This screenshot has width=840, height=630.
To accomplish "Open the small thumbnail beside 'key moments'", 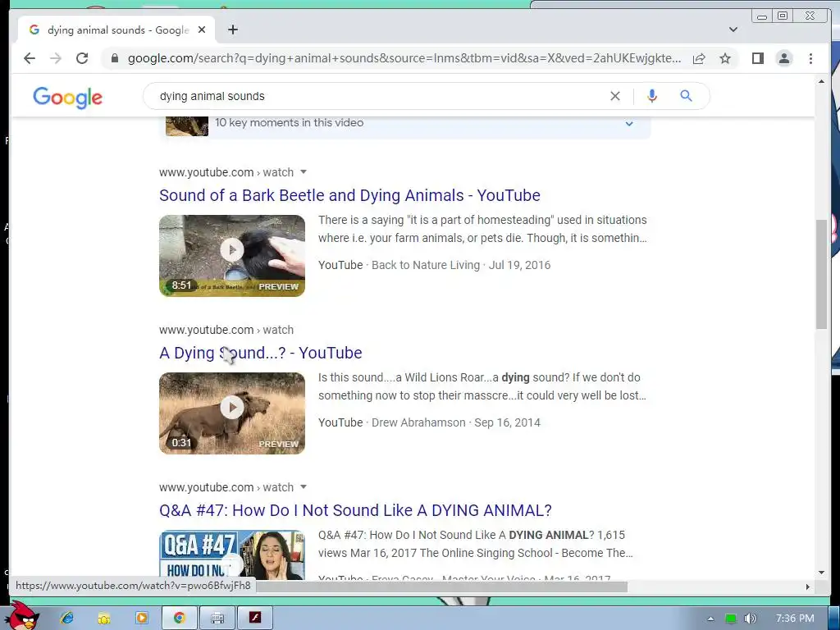I will tap(187, 126).
